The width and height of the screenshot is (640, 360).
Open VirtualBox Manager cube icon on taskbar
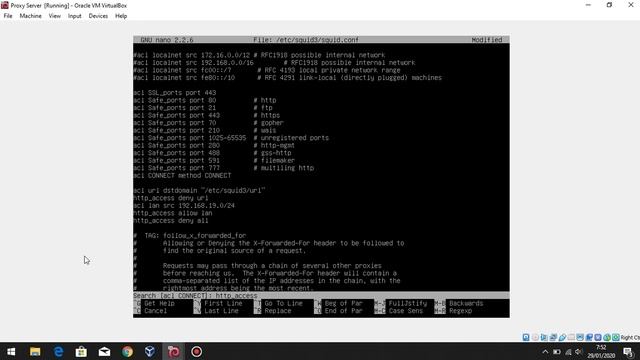150,351
